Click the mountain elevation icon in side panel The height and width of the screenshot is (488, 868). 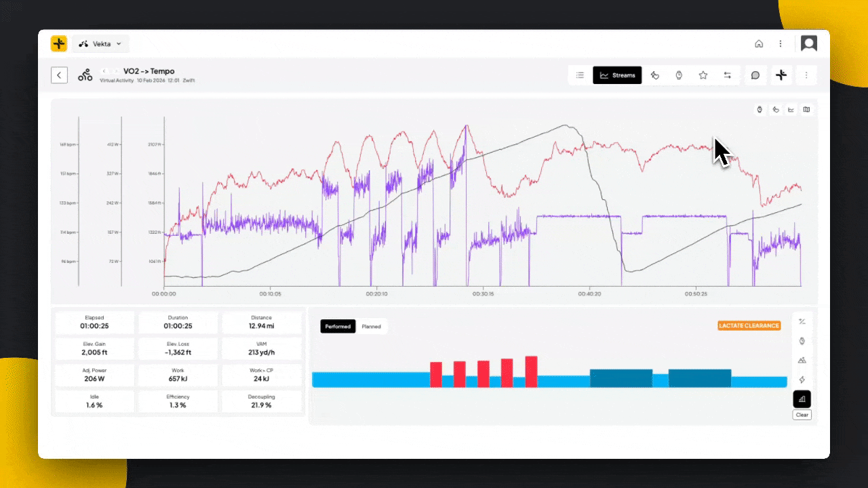[802, 361]
